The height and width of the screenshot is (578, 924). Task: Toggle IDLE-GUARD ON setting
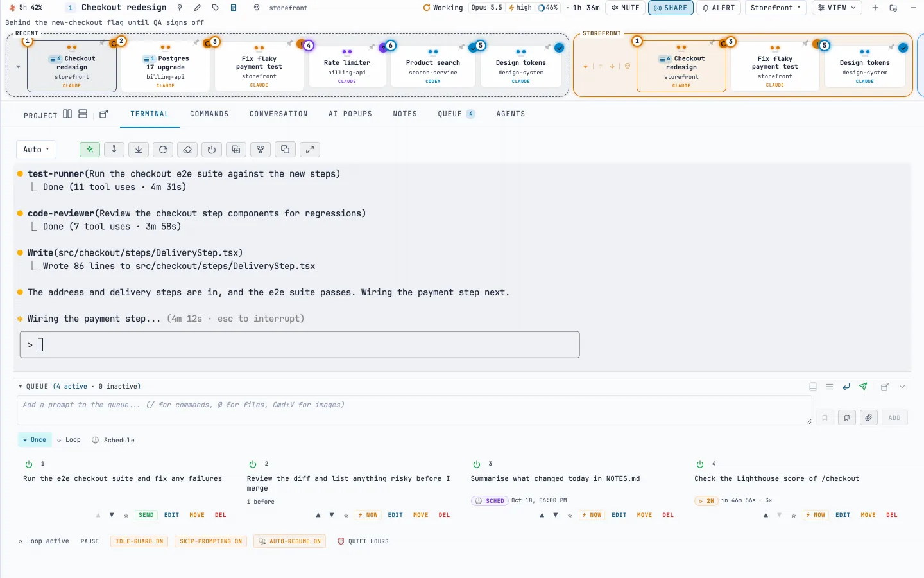[139, 541]
